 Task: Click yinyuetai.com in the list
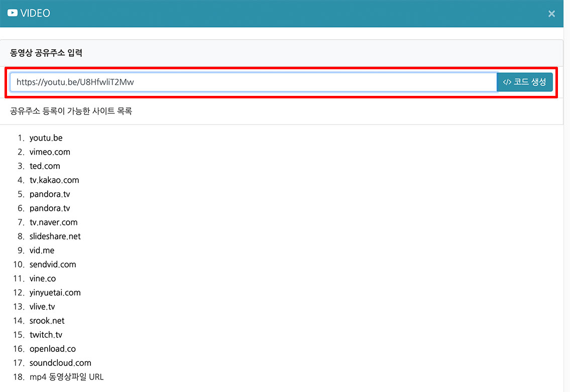[x=55, y=293]
